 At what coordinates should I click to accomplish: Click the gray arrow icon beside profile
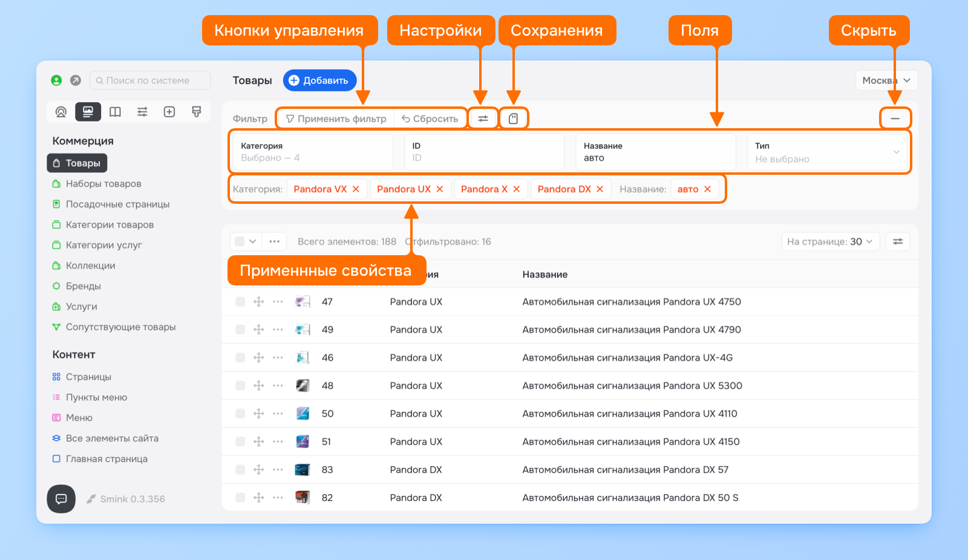tap(76, 80)
